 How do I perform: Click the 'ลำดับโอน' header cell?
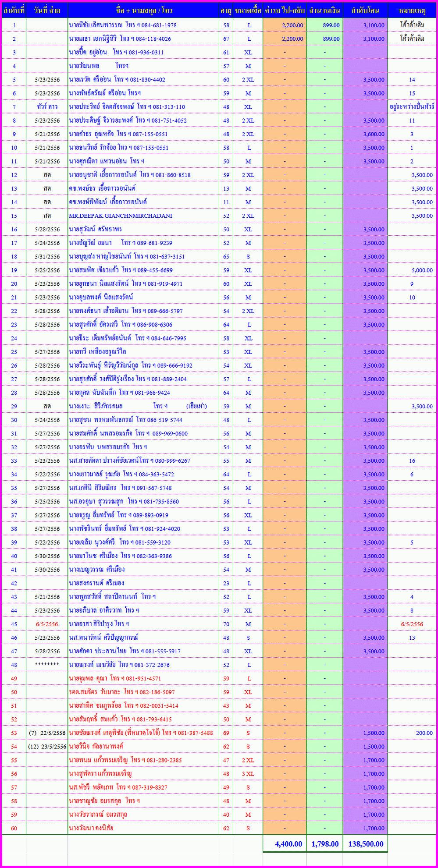tap(365, 11)
